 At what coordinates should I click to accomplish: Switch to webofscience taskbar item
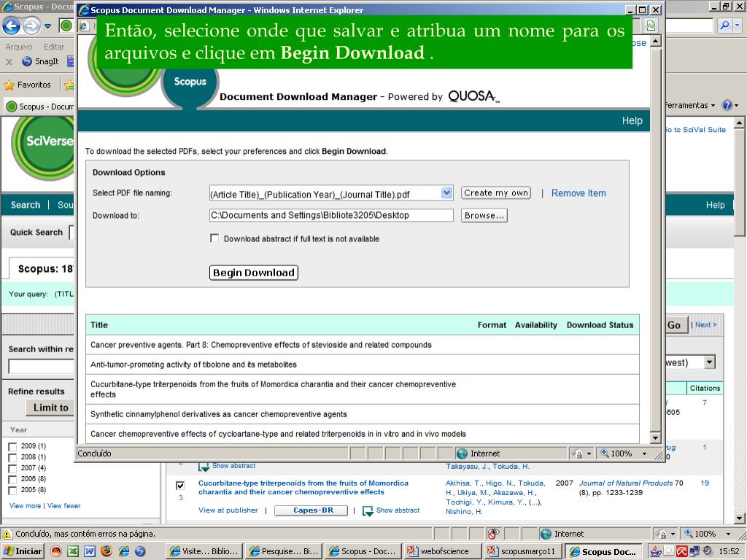click(441, 551)
